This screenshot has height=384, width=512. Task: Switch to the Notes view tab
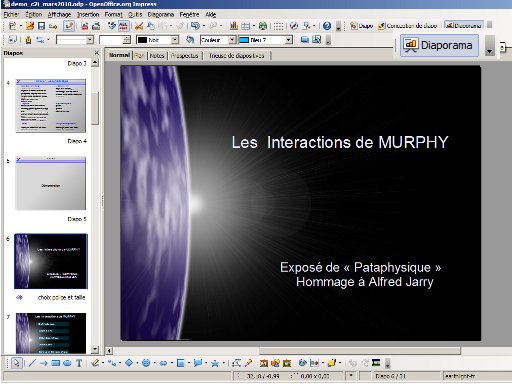coord(157,56)
